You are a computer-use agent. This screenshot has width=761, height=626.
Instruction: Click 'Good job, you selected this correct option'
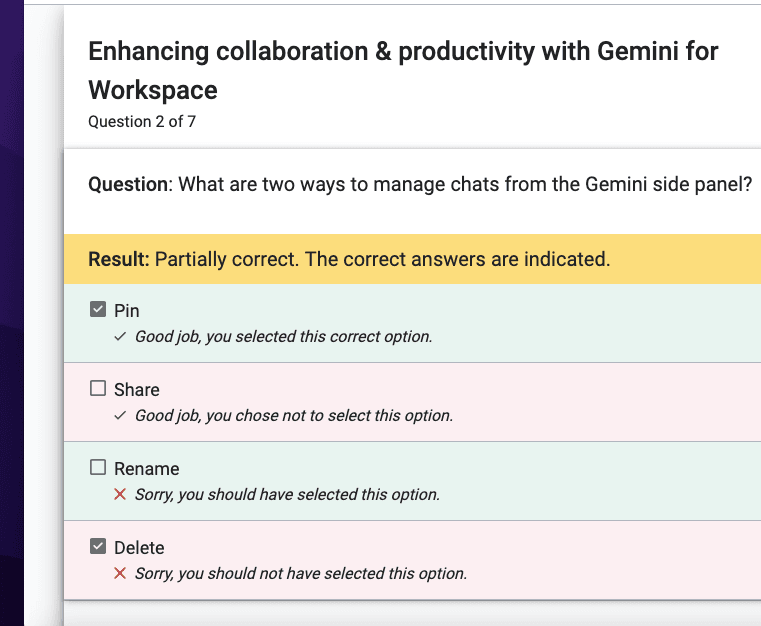[x=284, y=336]
